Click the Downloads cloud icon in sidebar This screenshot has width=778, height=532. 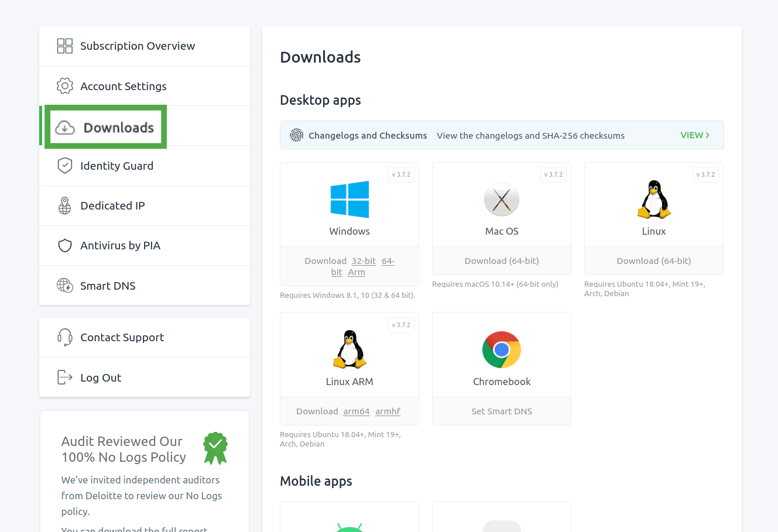pyautogui.click(x=65, y=128)
